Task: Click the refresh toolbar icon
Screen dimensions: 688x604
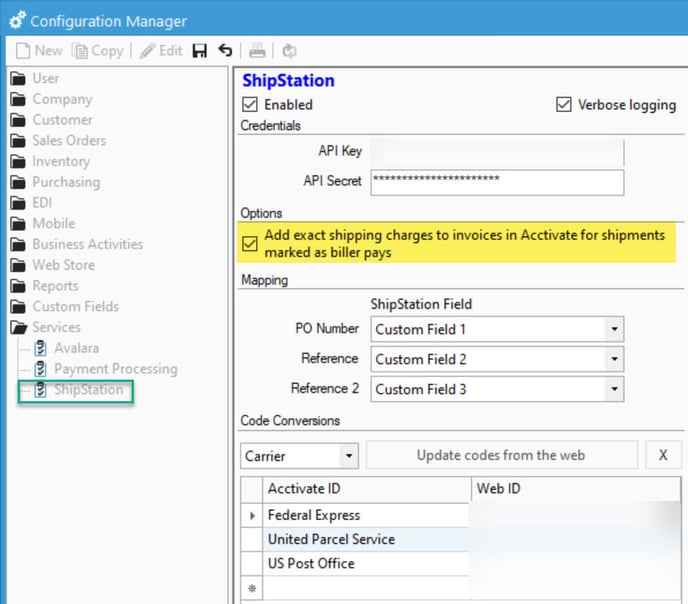Action: tap(289, 51)
